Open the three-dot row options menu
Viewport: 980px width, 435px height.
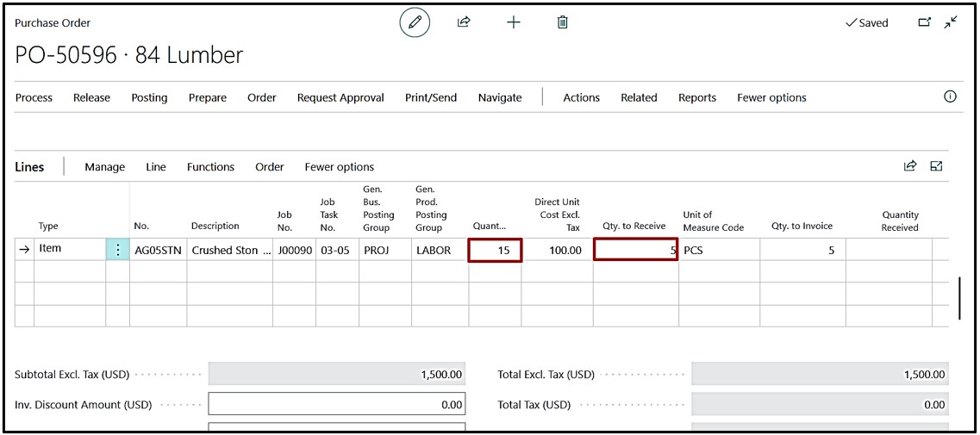click(x=117, y=250)
